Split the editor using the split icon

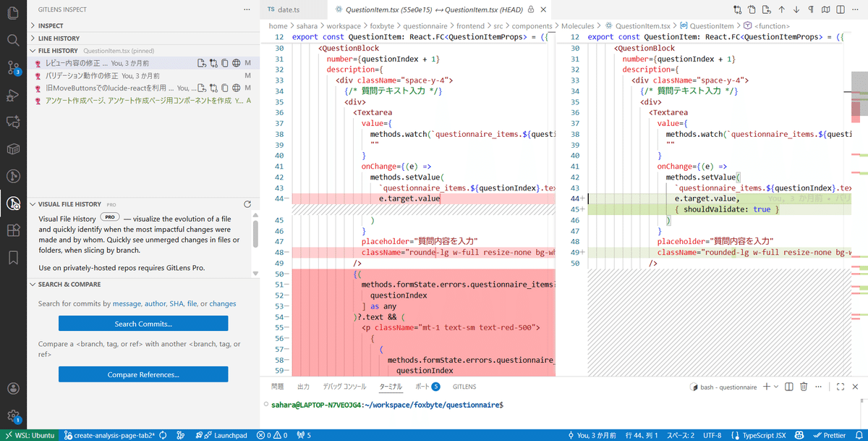click(841, 9)
